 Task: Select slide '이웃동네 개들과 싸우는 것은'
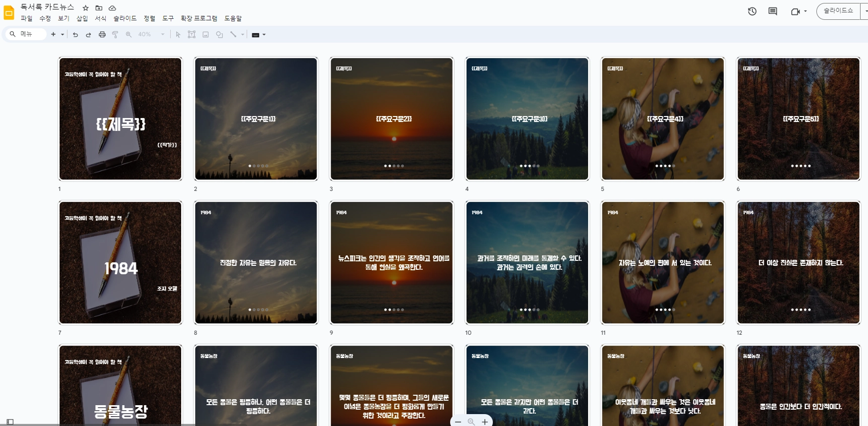(663, 385)
